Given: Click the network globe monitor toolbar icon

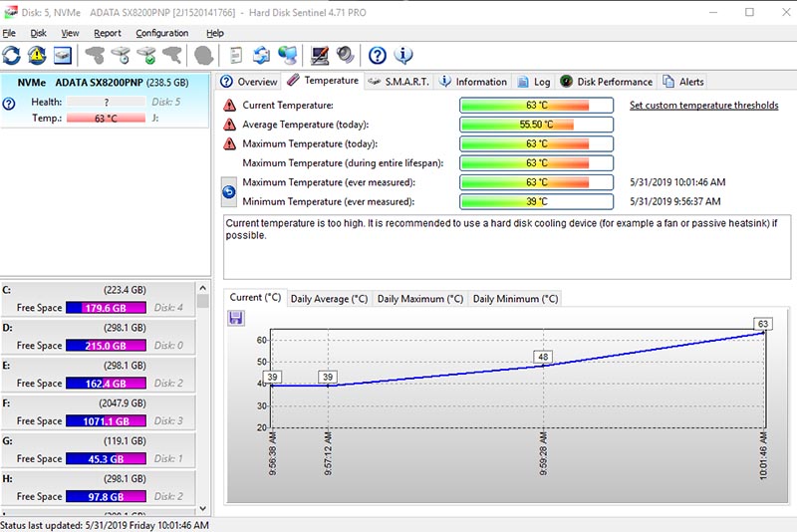Looking at the screenshot, I should pyautogui.click(x=287, y=56).
